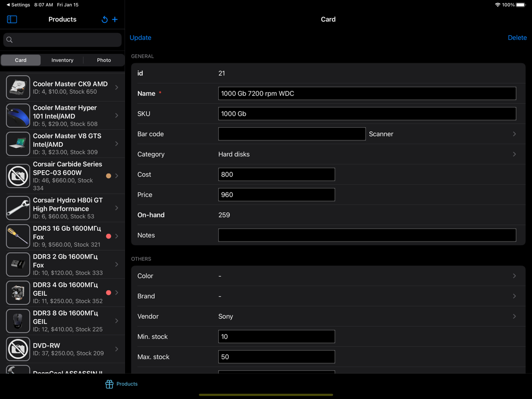Screen dimensions: 532x399
Task: Open Brand selection chevron
Action: [x=514, y=296]
